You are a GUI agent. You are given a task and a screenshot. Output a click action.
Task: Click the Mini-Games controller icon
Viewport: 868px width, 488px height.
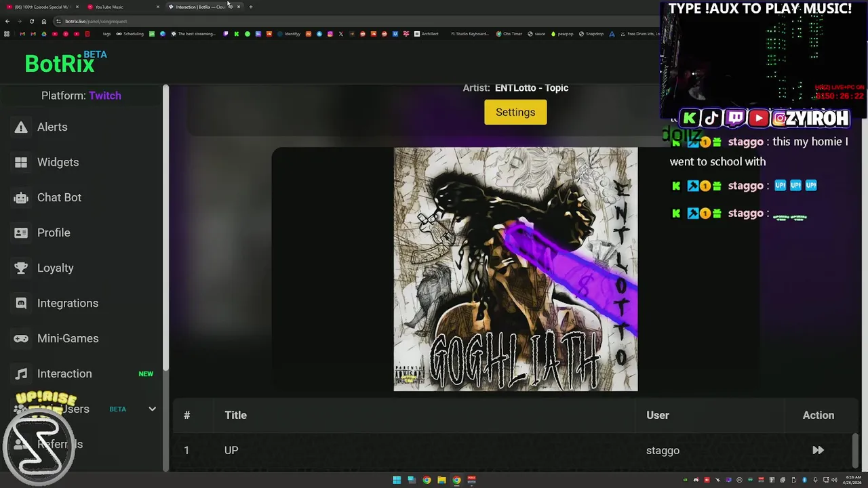[21, 338]
